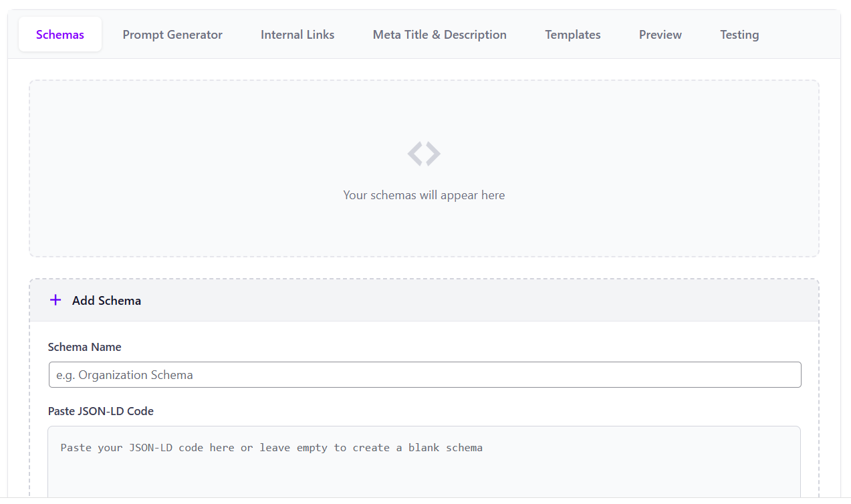851x504 pixels.
Task: Open the Templates tab
Action: point(572,34)
